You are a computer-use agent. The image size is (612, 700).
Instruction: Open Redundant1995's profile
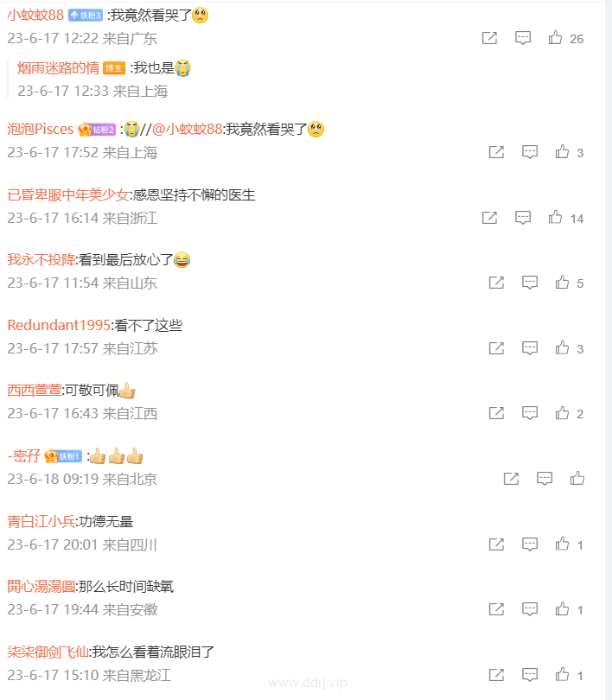pyautogui.click(x=59, y=325)
